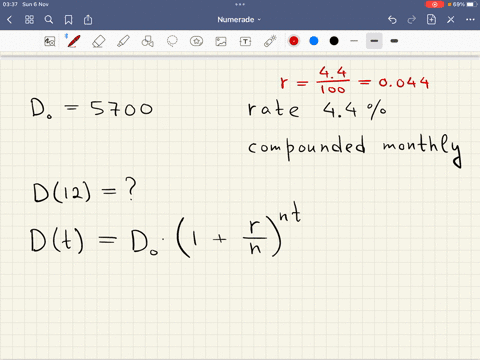Open the more options ellipsis menu
The image size is (480, 360).
(x=470, y=20)
